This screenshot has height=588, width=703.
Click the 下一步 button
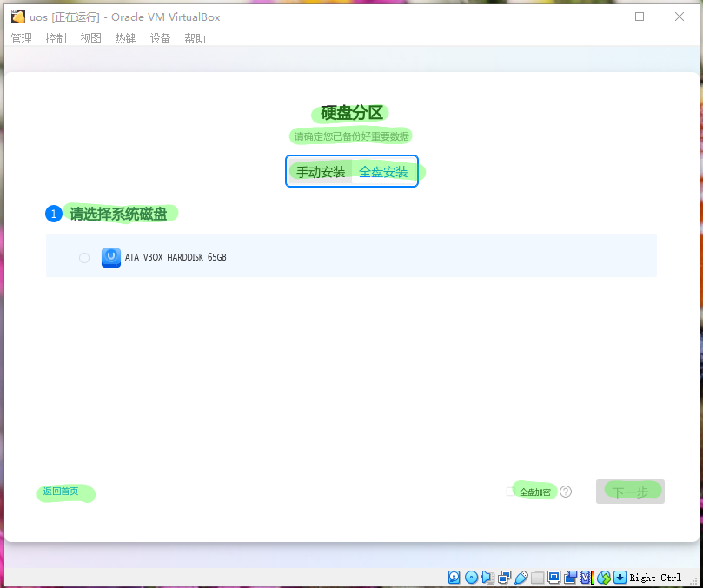tap(630, 492)
